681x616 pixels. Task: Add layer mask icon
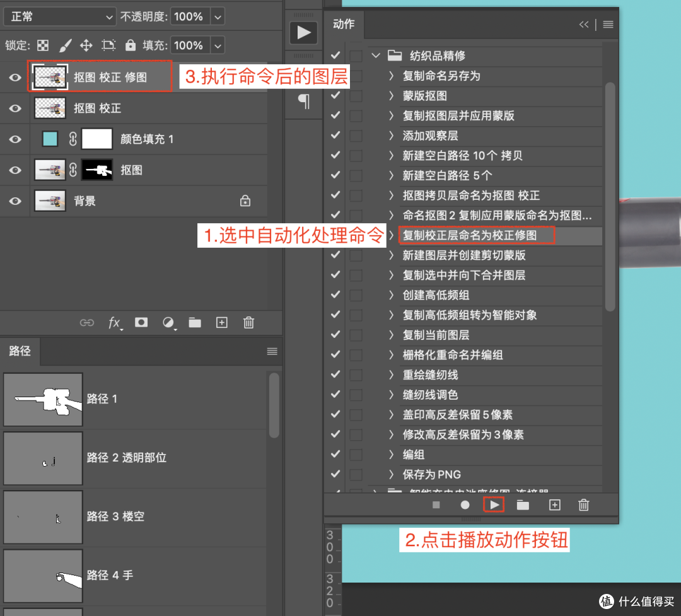coord(141,322)
